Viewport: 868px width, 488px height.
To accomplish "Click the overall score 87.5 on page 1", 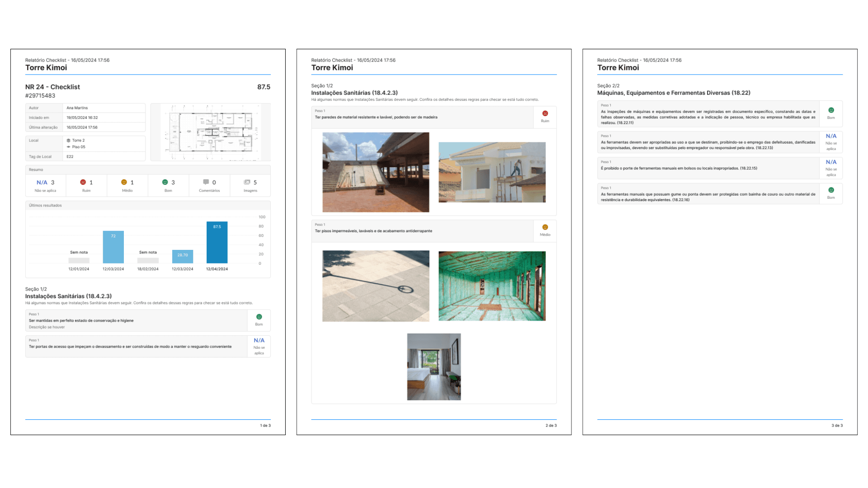I will pos(264,87).
